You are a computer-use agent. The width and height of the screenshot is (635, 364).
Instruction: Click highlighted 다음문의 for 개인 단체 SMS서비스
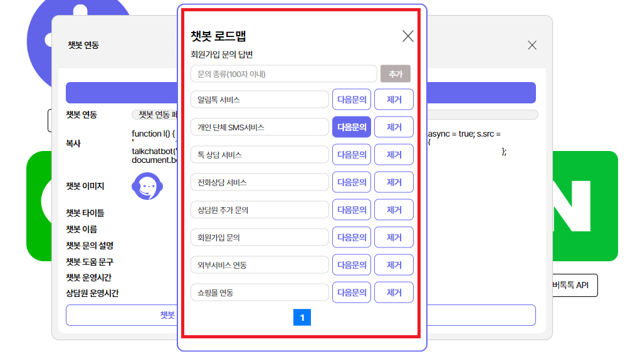tap(352, 127)
